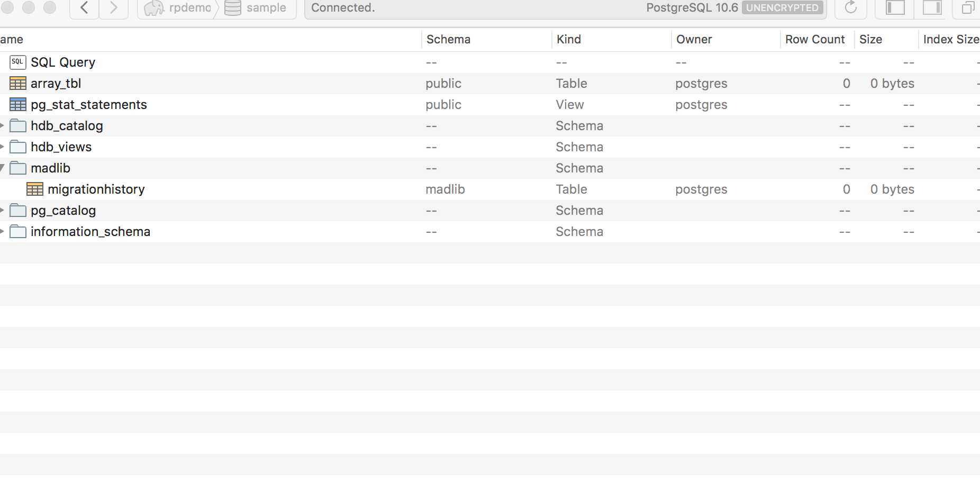Viewport: 980px width, 490px height.
Task: Click the madlib schema cell of migrationhistory
Action: [x=445, y=189]
